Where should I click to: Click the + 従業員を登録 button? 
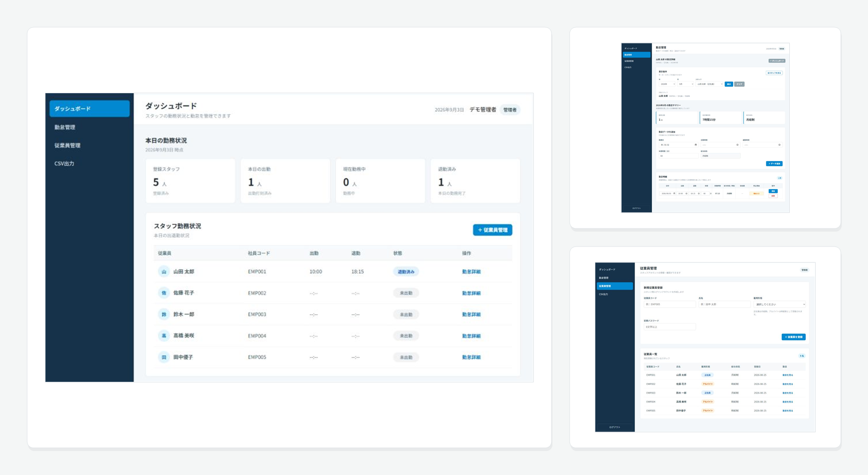pyautogui.click(x=793, y=337)
